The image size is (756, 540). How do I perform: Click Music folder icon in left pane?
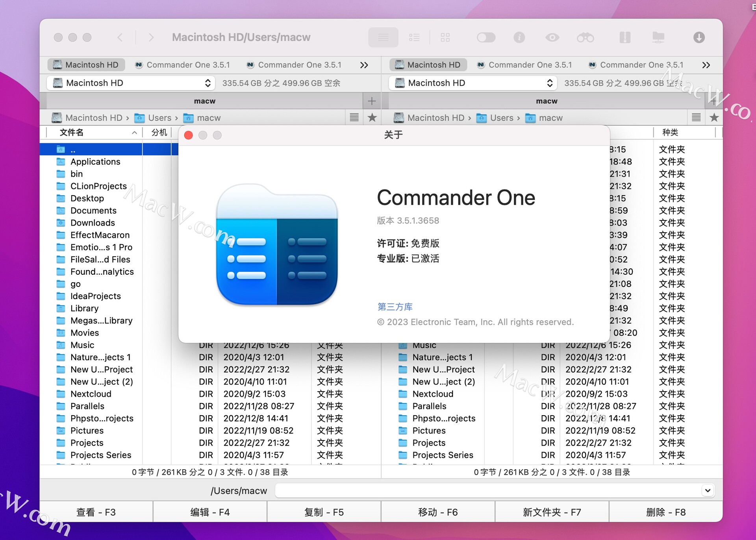click(x=61, y=345)
